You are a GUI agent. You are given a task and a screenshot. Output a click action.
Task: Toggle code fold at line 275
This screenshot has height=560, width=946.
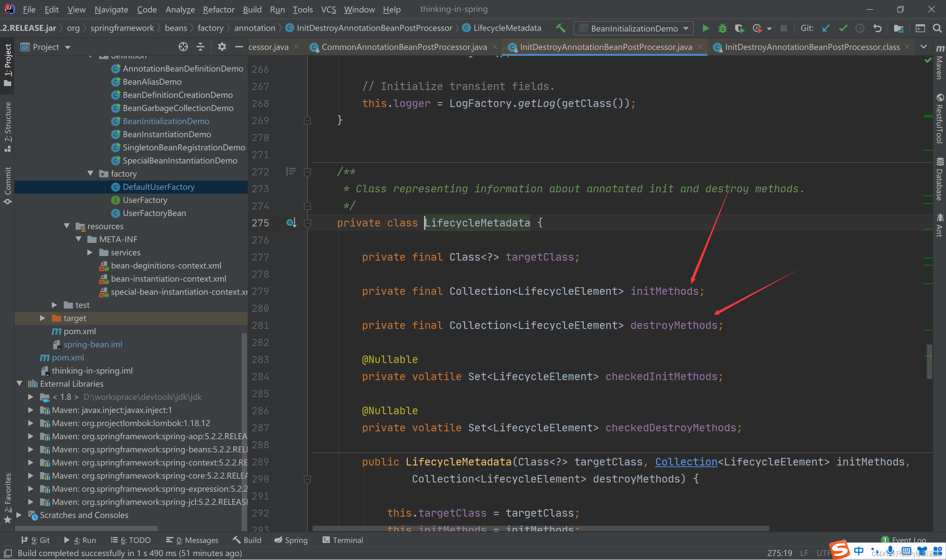coord(307,223)
